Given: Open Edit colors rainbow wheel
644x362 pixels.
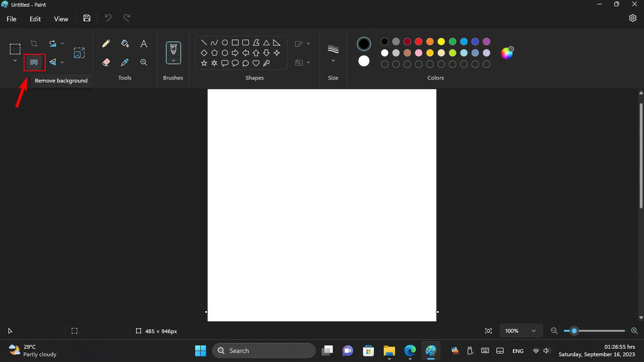Looking at the screenshot, I should (x=507, y=53).
